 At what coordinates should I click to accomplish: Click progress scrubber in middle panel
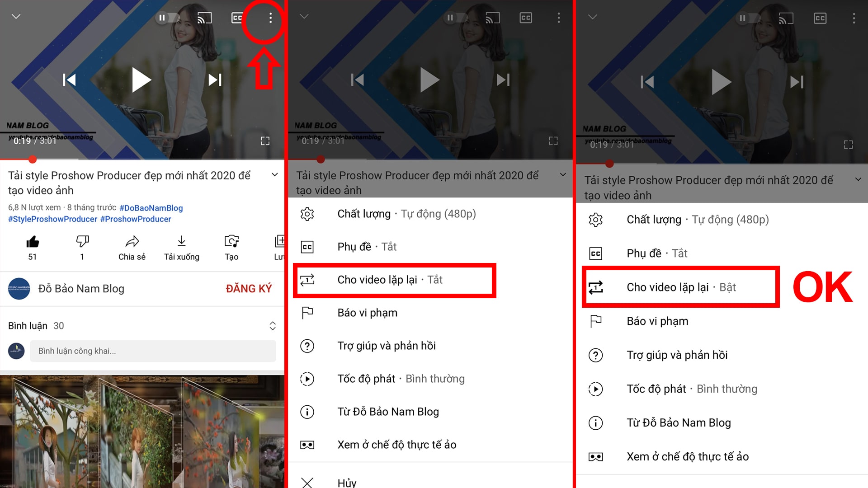[x=321, y=159]
